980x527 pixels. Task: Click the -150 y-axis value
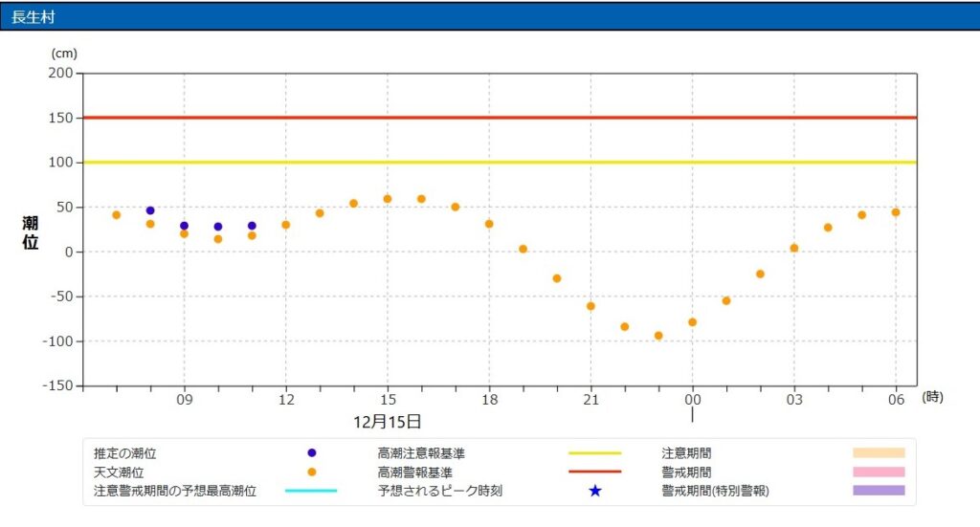tap(57, 385)
